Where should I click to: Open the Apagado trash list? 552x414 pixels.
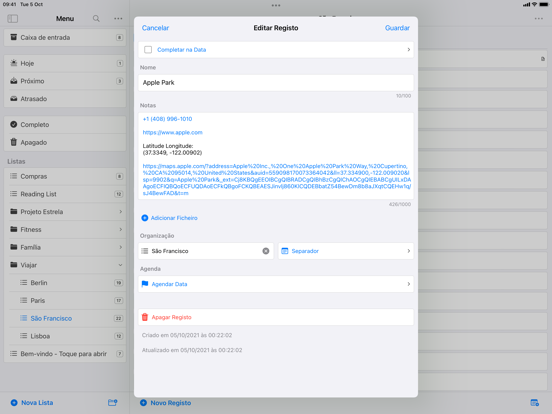coord(65,142)
